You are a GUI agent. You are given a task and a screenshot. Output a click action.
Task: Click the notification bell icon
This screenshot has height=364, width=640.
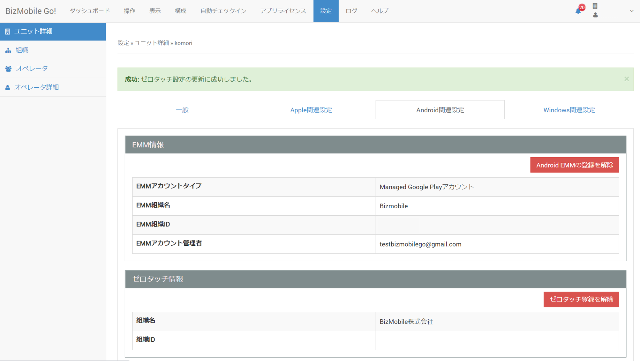[578, 11]
